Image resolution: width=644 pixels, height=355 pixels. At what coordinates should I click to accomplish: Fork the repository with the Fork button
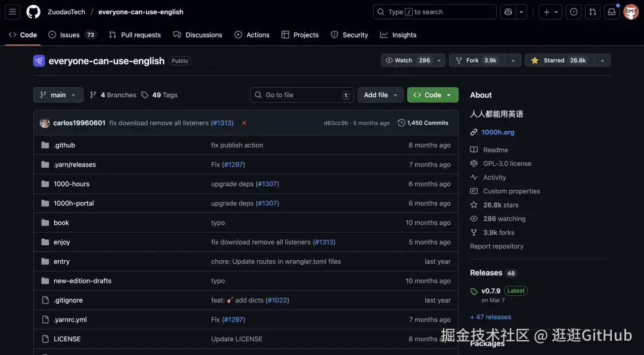[x=477, y=60]
